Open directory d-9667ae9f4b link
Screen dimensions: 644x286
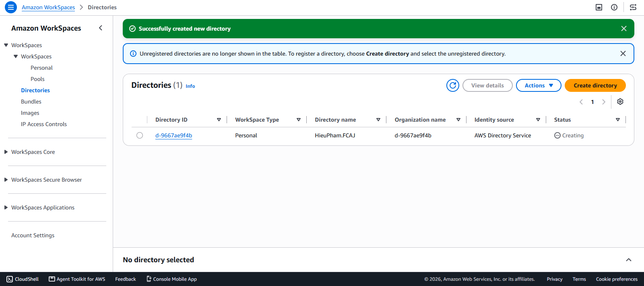[174, 135]
